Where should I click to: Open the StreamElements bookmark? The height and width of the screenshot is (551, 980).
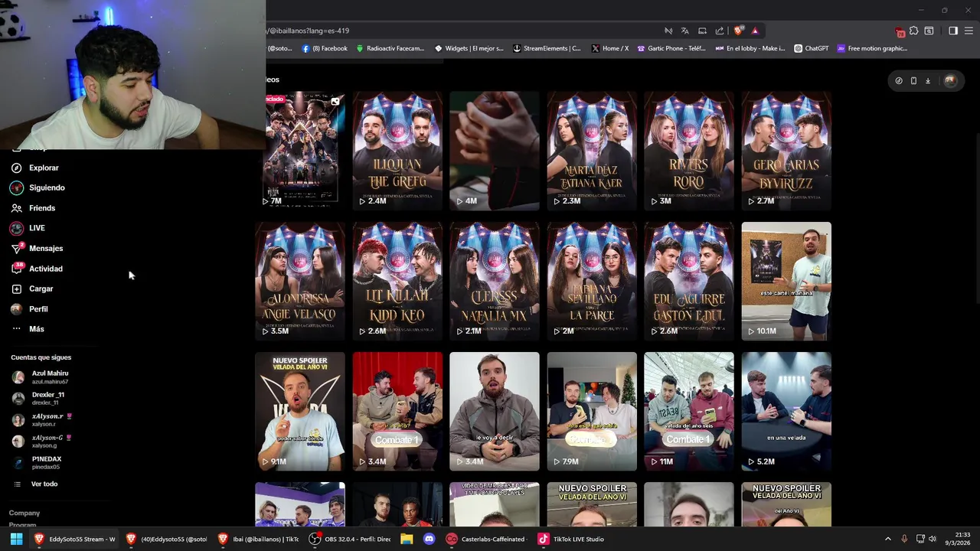pos(547,48)
